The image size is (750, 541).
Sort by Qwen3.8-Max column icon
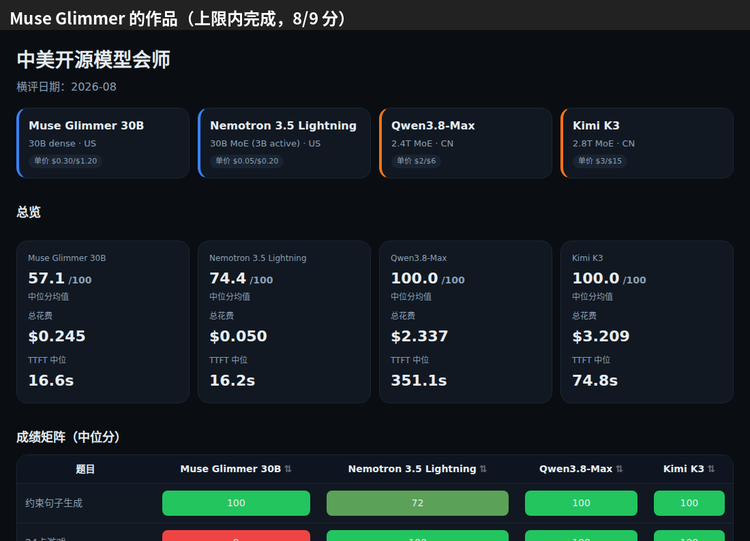[x=619, y=469]
